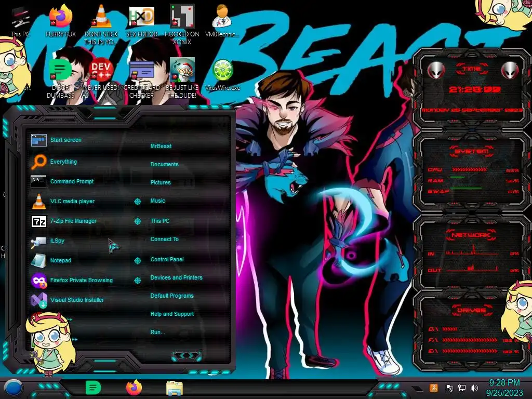Expand Firefox Private Browsing jump list arrow
Viewport: 532px width, 399px height.
(137, 280)
